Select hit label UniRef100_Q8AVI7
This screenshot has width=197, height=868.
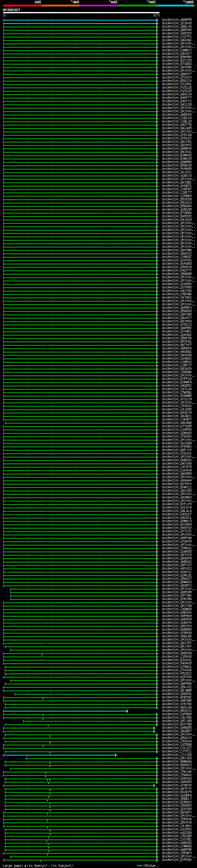coord(177,74)
